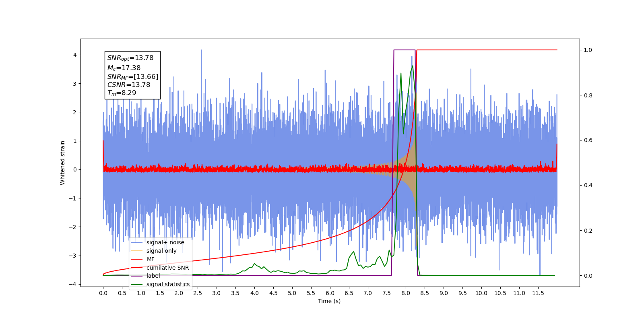Image resolution: width=644 pixels, height=322 pixels.
Task: Click the 8.5 tick on the time axis
Action: coord(425,293)
